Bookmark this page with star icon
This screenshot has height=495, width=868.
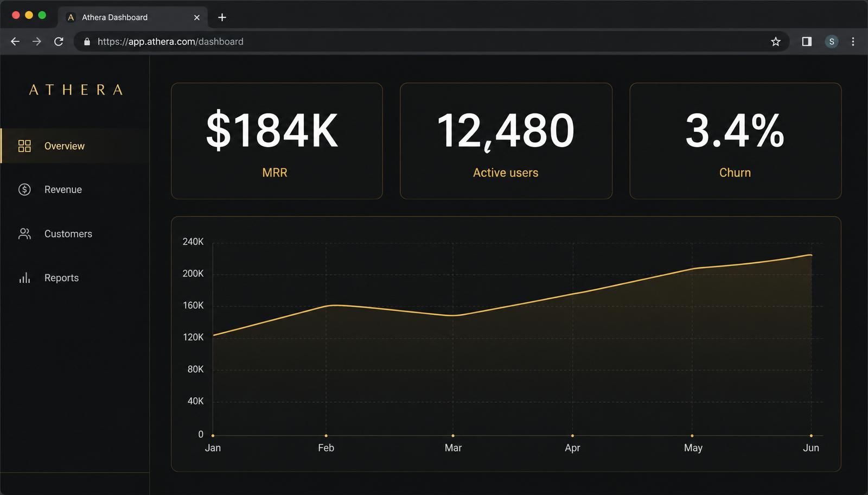coord(776,42)
